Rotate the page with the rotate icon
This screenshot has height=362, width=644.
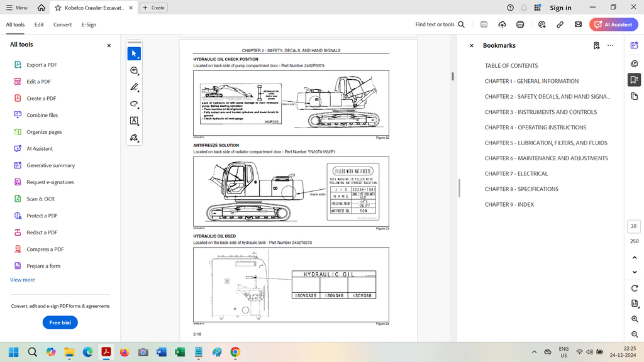coord(634,288)
